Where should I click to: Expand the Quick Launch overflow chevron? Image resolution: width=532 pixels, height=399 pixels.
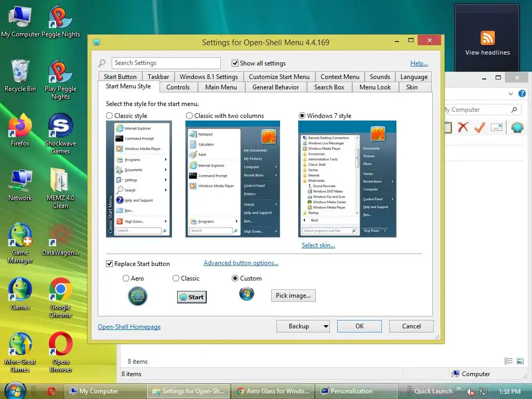(458, 389)
